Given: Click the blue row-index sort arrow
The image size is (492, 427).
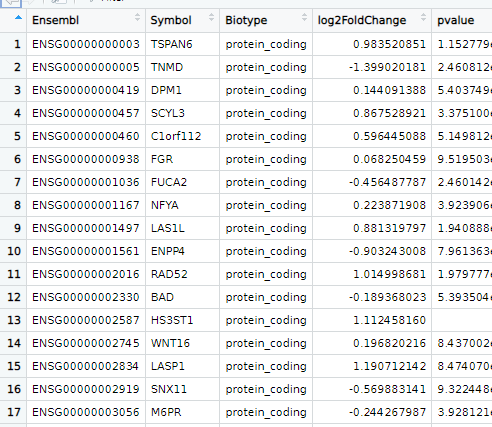Looking at the screenshot, I should point(18,17).
